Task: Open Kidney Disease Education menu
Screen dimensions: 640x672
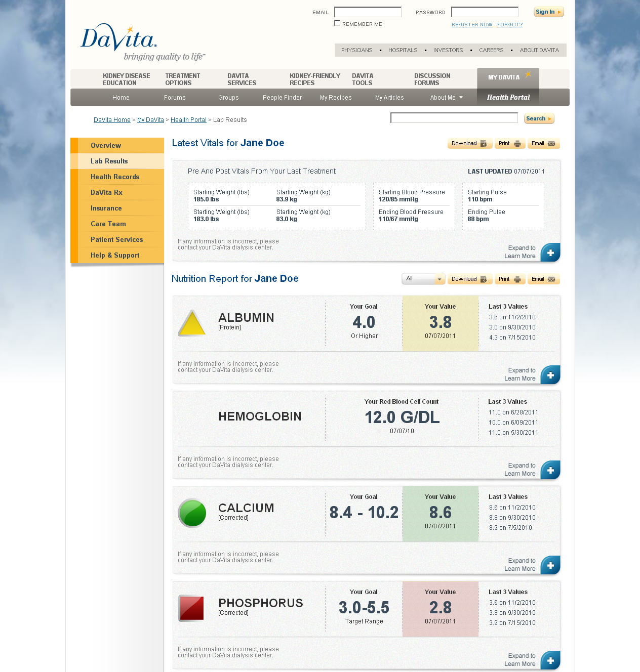Action: tap(127, 79)
